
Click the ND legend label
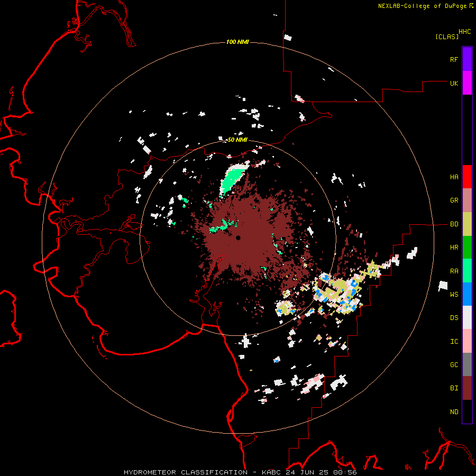[454, 412]
